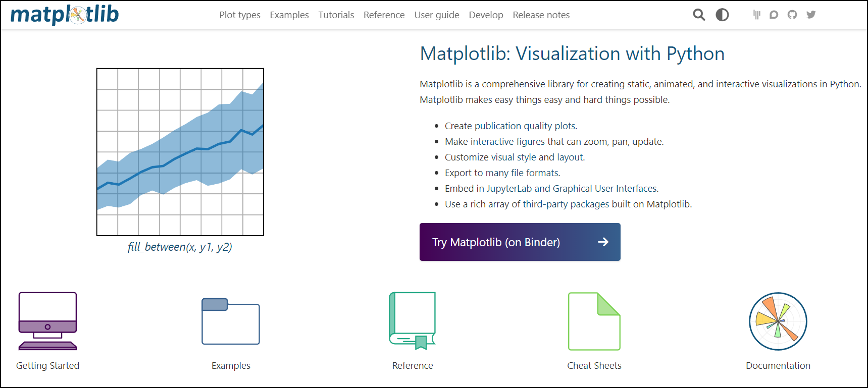Go to Tutorials in navbar
This screenshot has width=868, height=388.
336,15
